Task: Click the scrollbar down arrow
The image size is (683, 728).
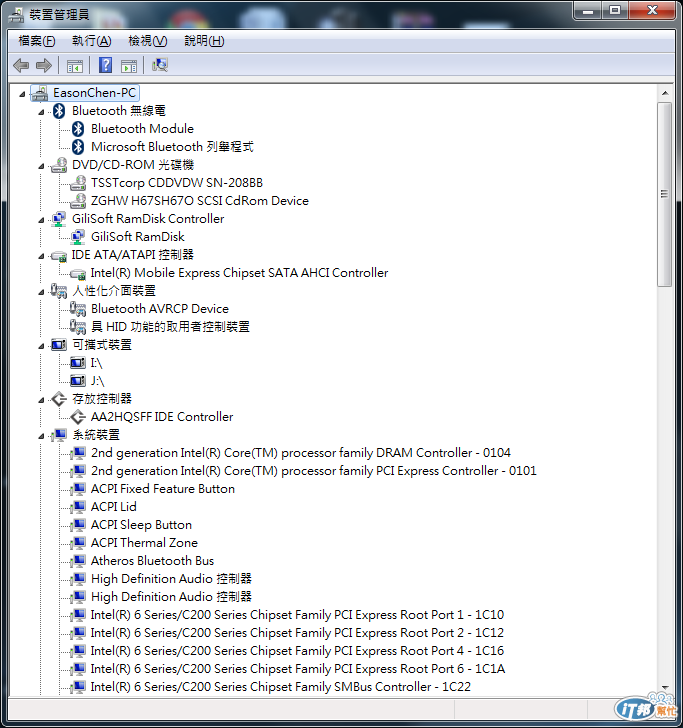Action: point(665,688)
